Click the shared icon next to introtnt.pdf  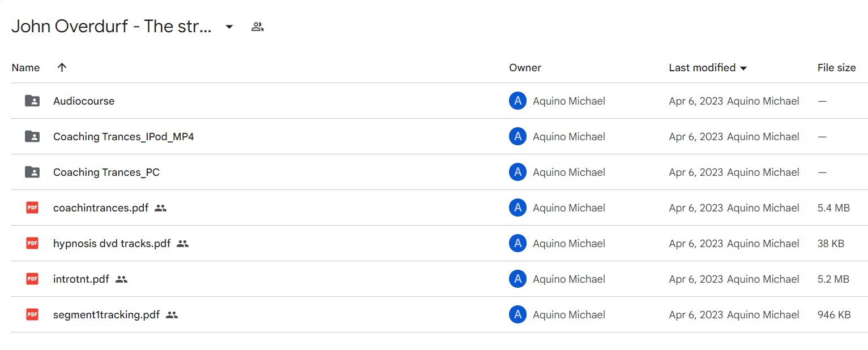click(122, 279)
